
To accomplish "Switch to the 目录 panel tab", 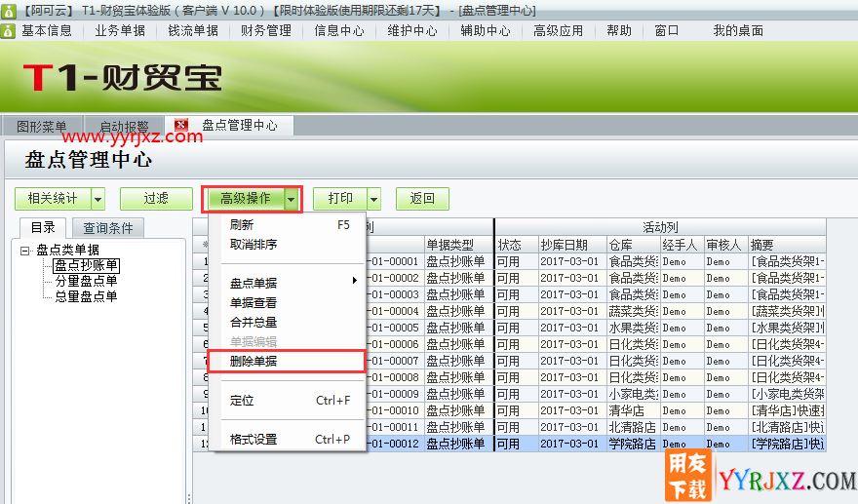I will pos(43,227).
